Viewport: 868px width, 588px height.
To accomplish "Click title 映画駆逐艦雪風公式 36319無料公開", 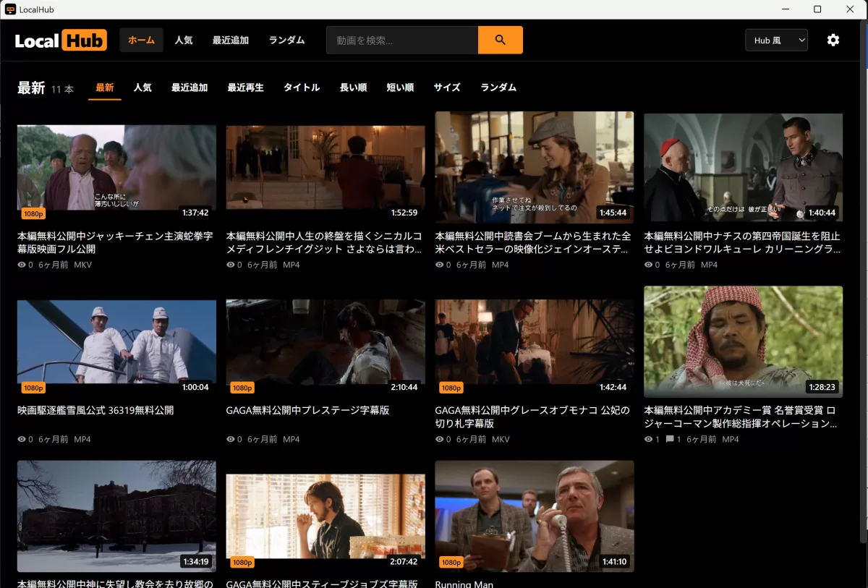I will coord(95,410).
